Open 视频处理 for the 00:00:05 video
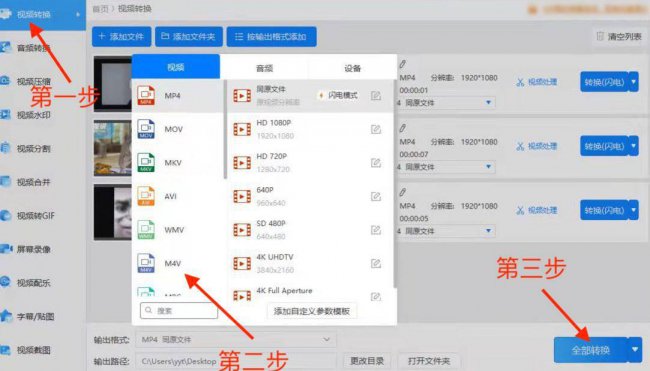650x371 pixels. (537, 211)
